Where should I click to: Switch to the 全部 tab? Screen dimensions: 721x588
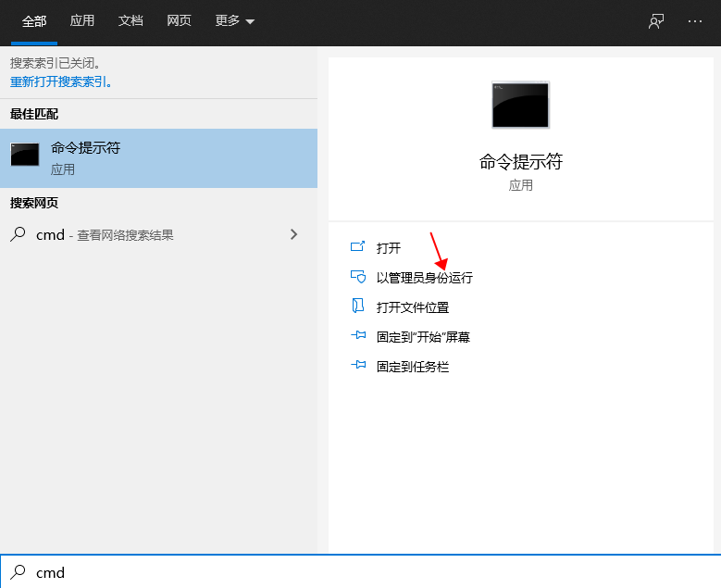(x=34, y=21)
